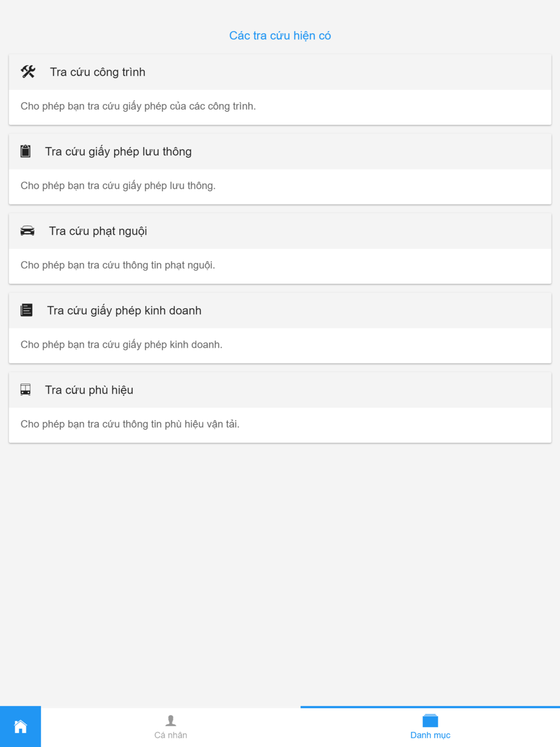560x747 pixels.
Task: Open Tra cứu giấy phép lưu thông
Action: [x=118, y=152]
